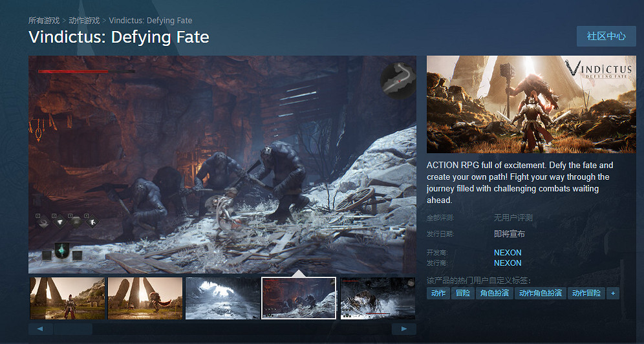Open the 动作游戏 breadcrumb category

click(84, 21)
